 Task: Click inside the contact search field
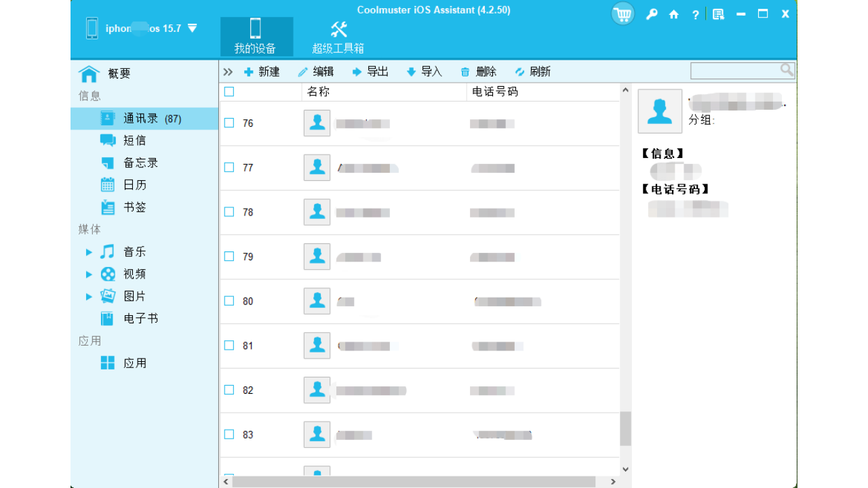coord(736,70)
